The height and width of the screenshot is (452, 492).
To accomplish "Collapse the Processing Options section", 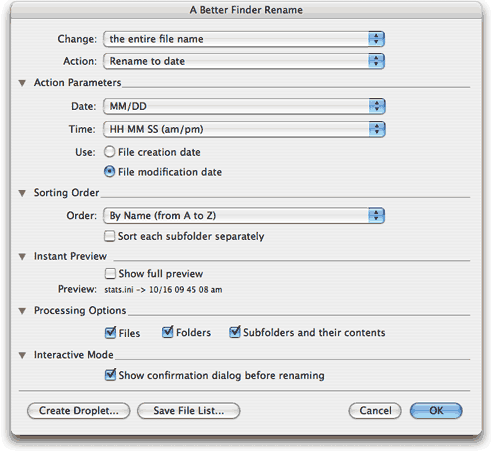I will coord(22,311).
